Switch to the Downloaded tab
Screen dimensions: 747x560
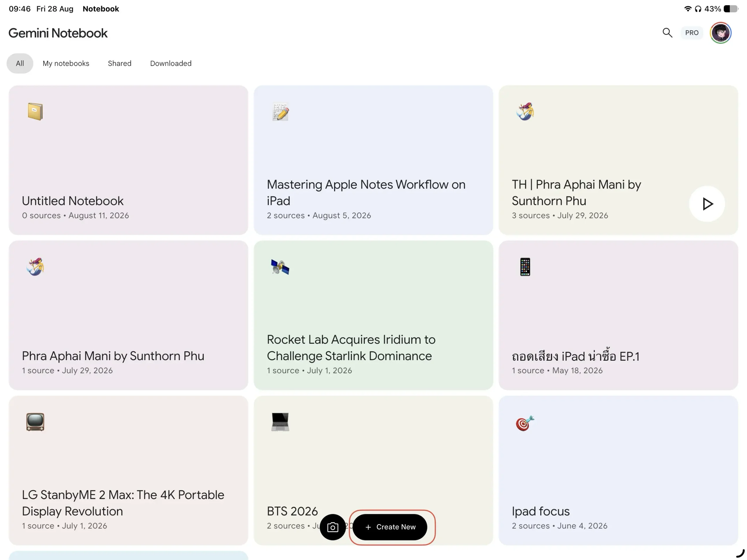pyautogui.click(x=171, y=63)
